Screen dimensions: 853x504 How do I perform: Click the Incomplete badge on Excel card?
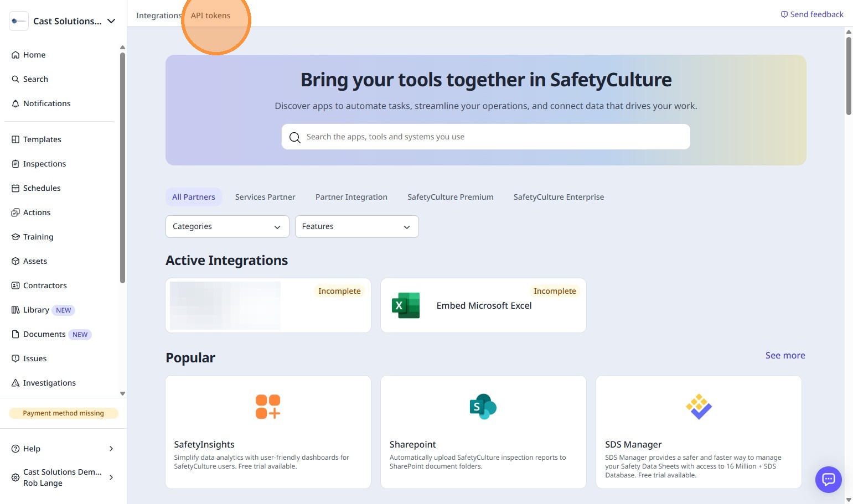pyautogui.click(x=555, y=291)
